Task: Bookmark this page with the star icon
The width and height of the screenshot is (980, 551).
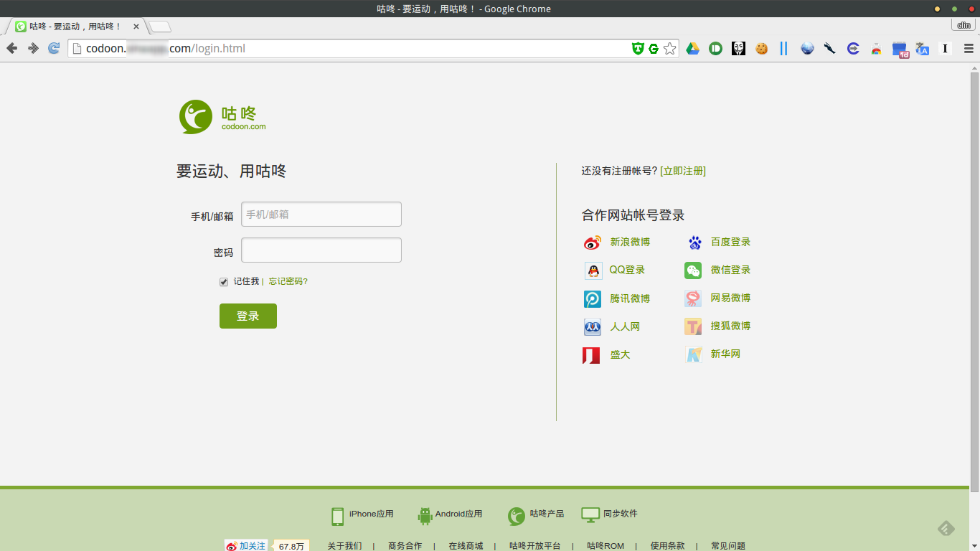Action: pyautogui.click(x=669, y=49)
